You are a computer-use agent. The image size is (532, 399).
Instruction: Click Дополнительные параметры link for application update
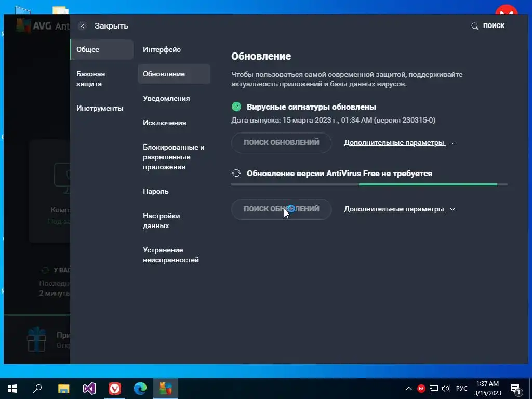coord(394,209)
